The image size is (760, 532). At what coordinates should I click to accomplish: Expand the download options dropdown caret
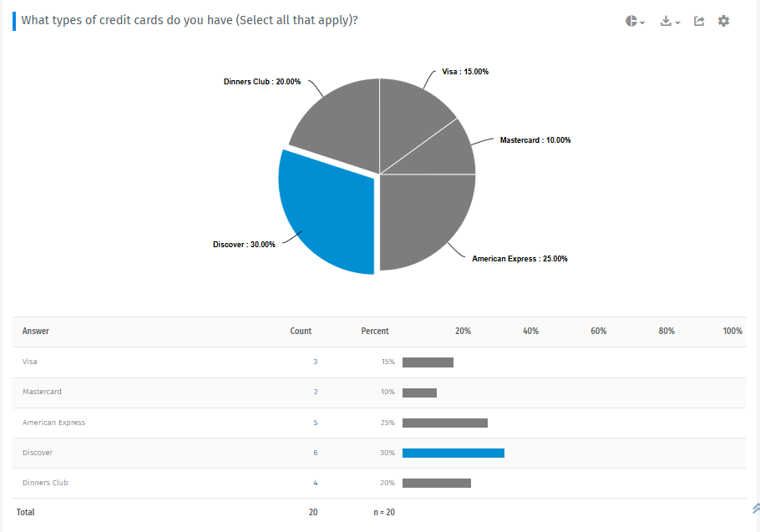pyautogui.click(x=676, y=22)
